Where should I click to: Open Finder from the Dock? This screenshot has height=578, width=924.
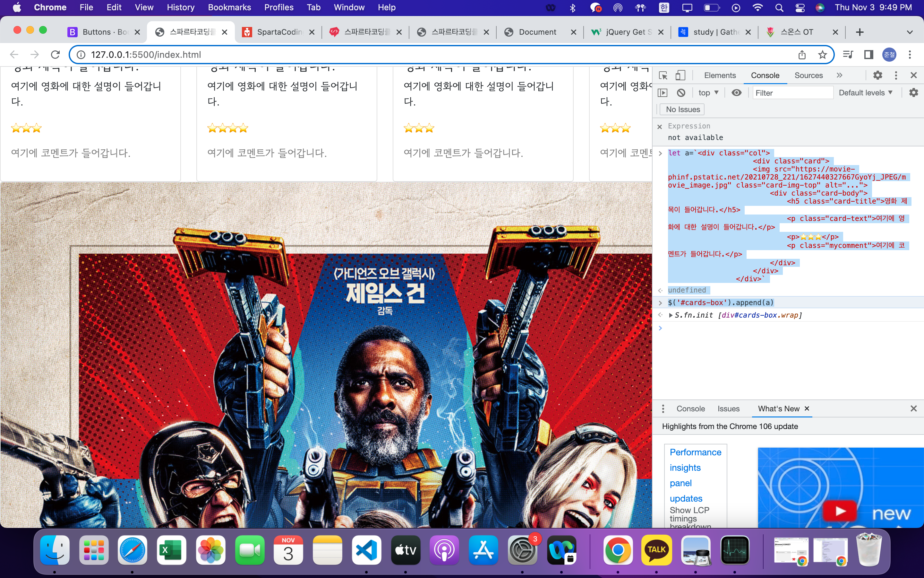coord(55,550)
